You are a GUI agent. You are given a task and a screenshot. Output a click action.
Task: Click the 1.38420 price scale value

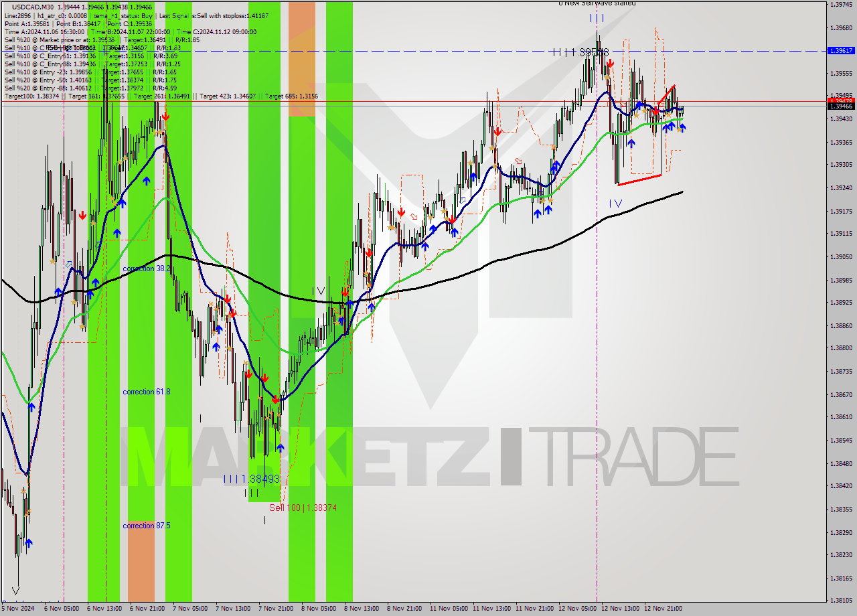(x=842, y=485)
